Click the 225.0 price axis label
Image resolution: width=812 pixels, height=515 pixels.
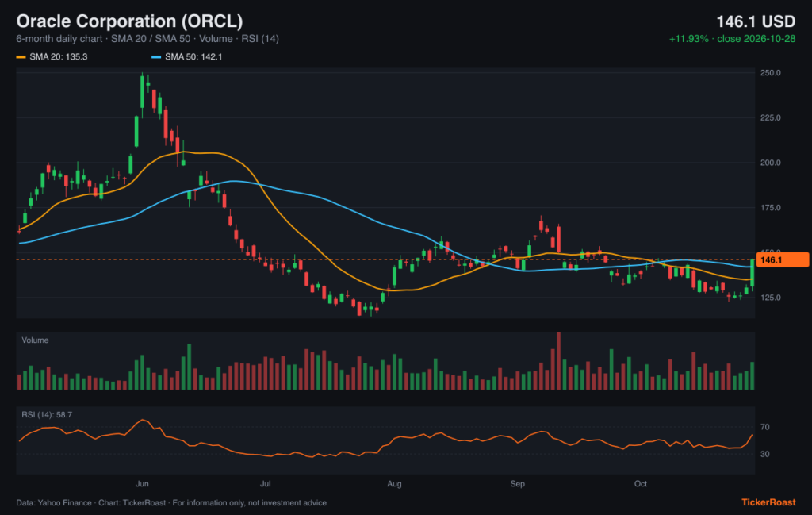[x=771, y=117]
